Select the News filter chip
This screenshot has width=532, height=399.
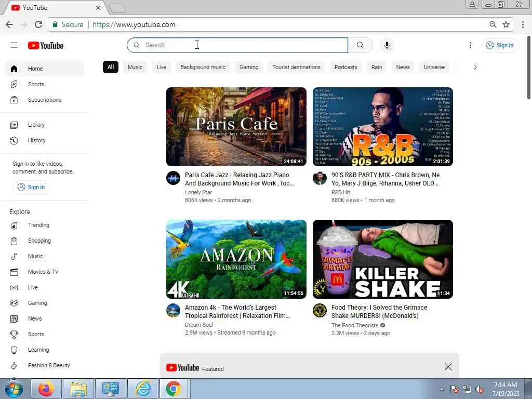pyautogui.click(x=403, y=67)
